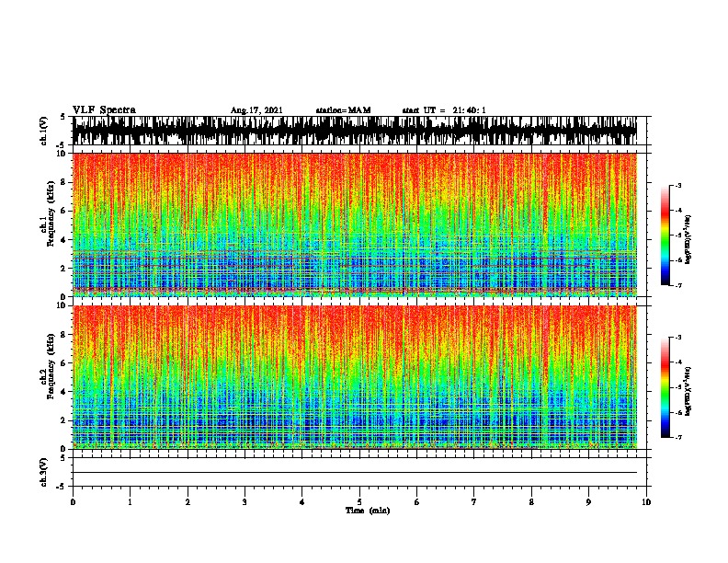
Task: Click the date text "Aug.17, 2021"
Action: click(x=256, y=110)
